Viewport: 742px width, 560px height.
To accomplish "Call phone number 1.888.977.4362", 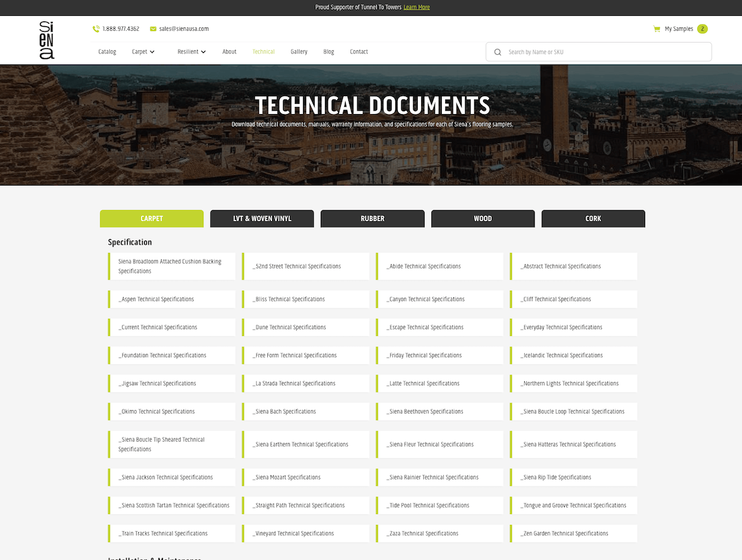I will 121,29.
